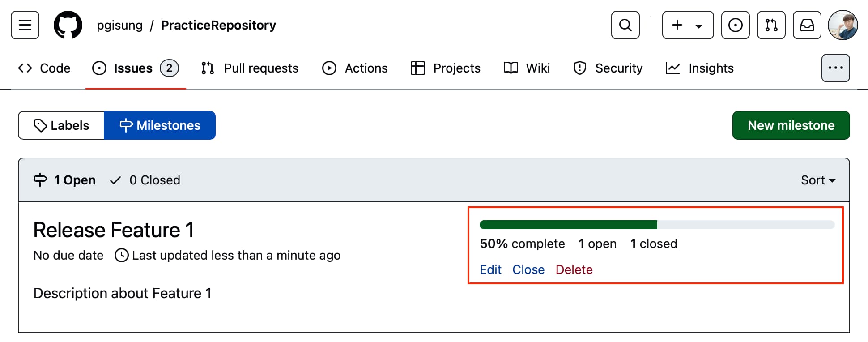Open the Wiki tab
868x342 pixels.
coord(527,68)
